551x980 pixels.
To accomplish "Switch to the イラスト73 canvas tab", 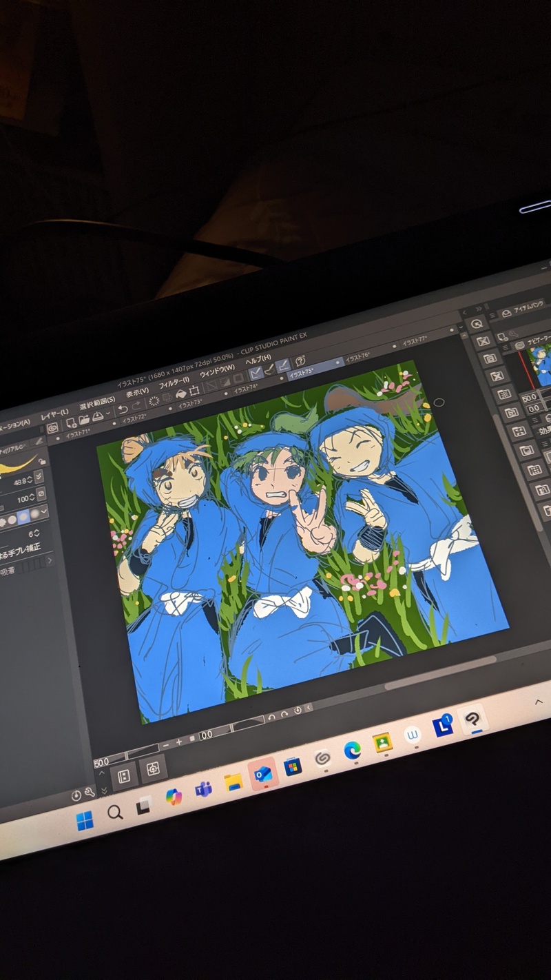I will tap(189, 404).
